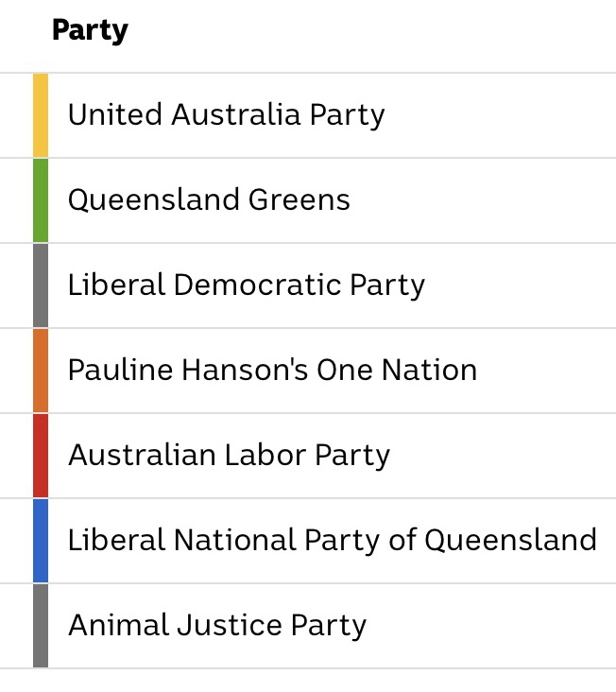Click the word Queensland in LNP row
616x692 pixels.
click(x=510, y=541)
